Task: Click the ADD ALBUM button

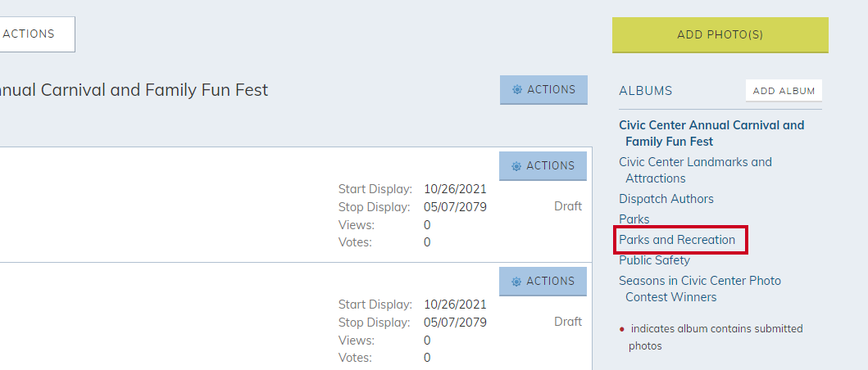Action: point(784,91)
